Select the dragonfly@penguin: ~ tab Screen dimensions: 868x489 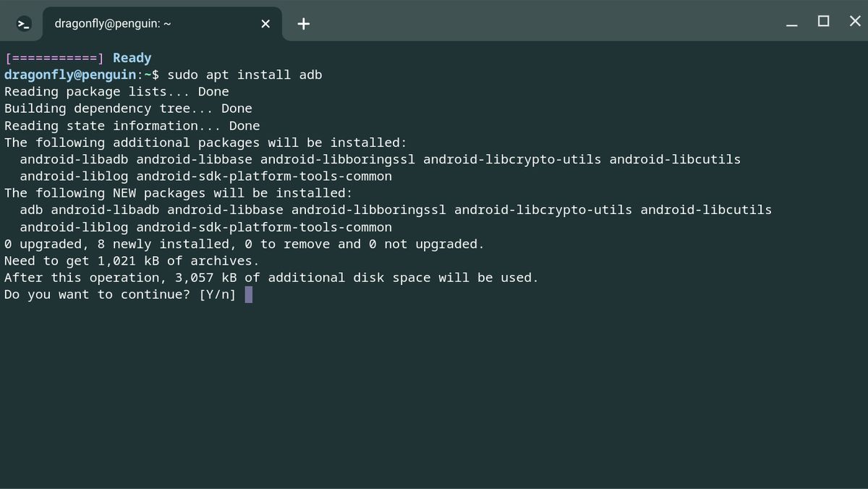tap(145, 25)
